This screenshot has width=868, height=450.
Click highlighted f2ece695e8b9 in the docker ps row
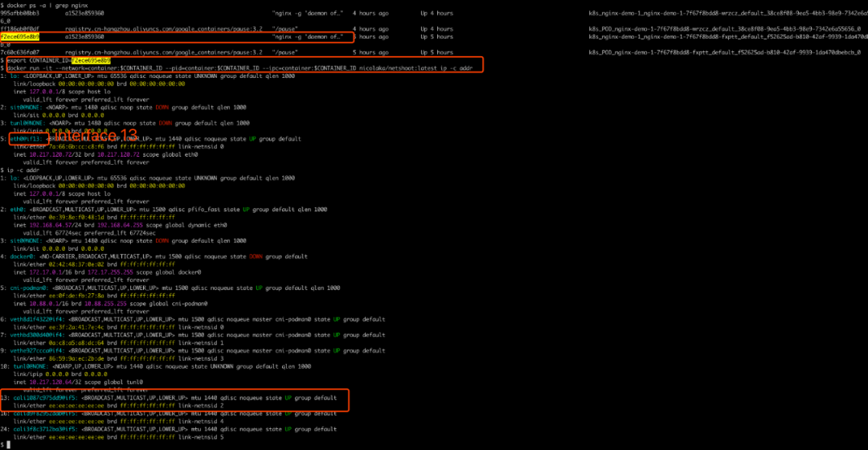[x=19, y=36]
